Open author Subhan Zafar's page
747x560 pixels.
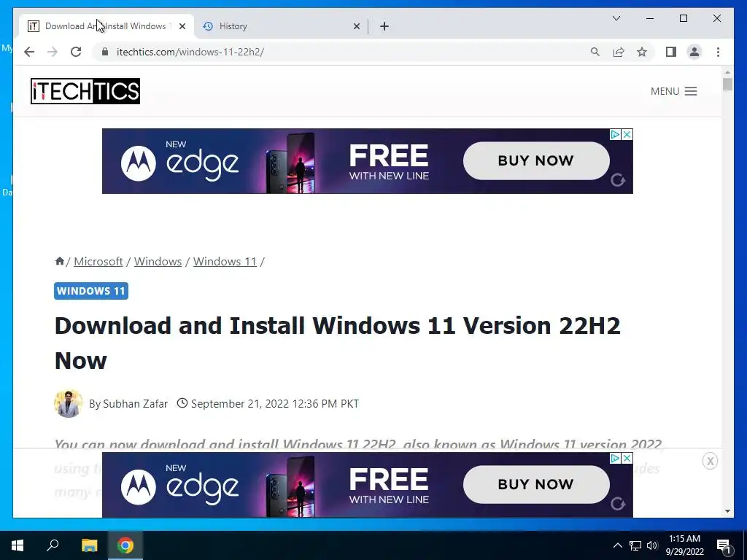click(135, 404)
